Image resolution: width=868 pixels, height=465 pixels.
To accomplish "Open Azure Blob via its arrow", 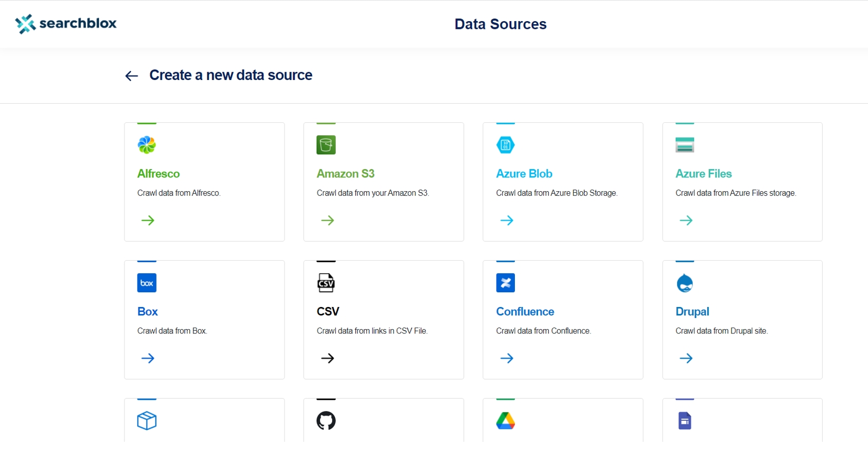I will pyautogui.click(x=507, y=220).
